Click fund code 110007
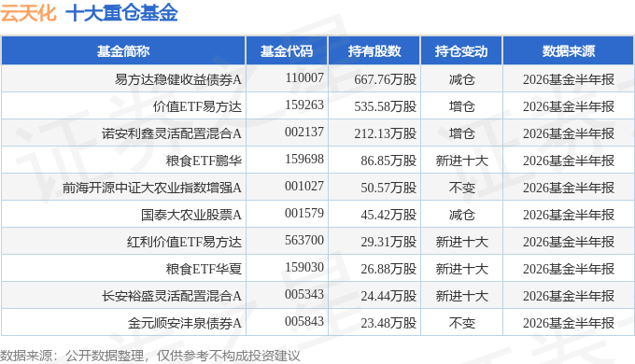The height and width of the screenshot is (364, 635). point(304,77)
